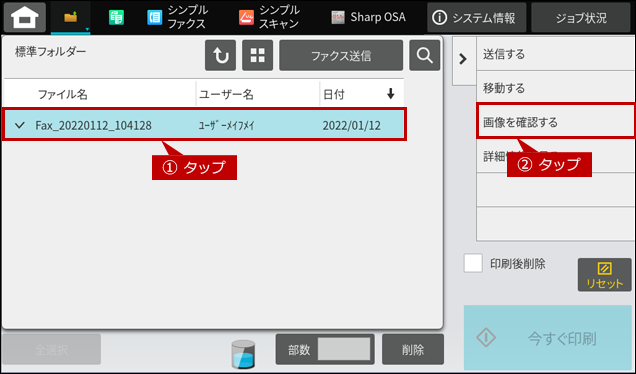Image resolution: width=636 pixels, height=374 pixels.
Task: Go to the home screen icon
Action: [25, 17]
